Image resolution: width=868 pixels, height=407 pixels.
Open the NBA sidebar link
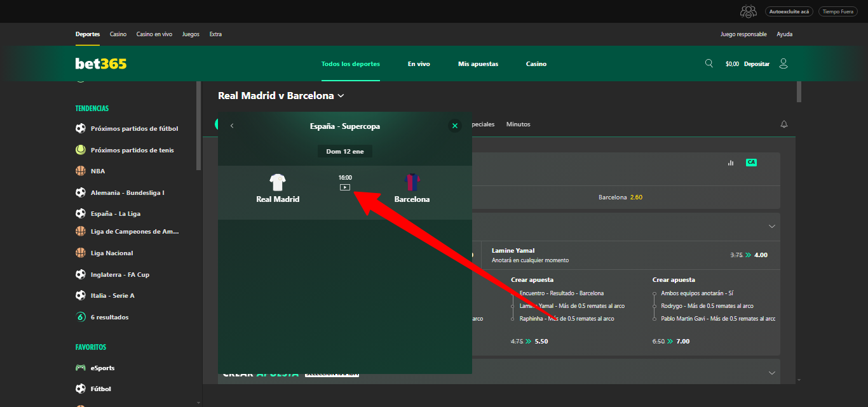point(98,171)
